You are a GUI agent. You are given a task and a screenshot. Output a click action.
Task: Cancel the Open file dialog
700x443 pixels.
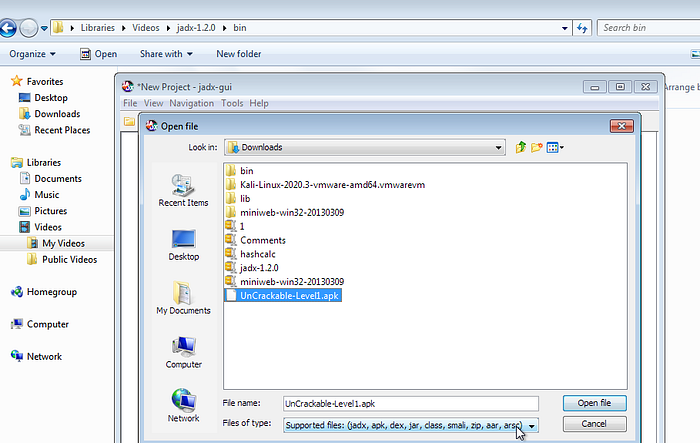(x=594, y=424)
